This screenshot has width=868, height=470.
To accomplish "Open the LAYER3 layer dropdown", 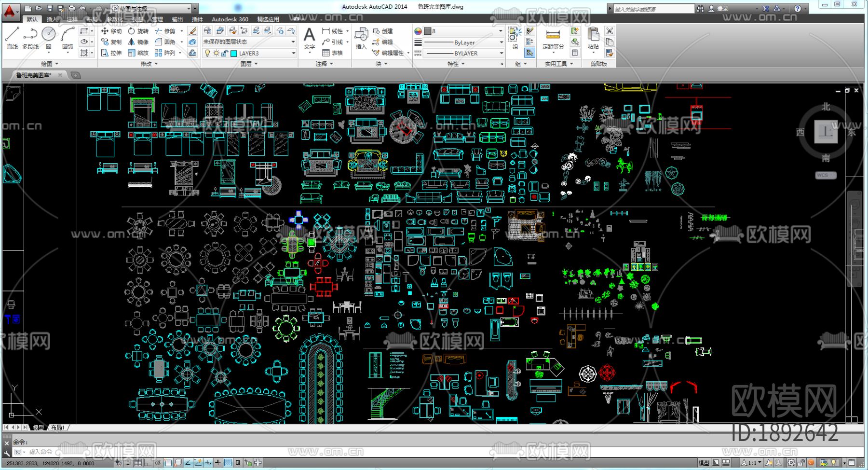I will point(293,54).
